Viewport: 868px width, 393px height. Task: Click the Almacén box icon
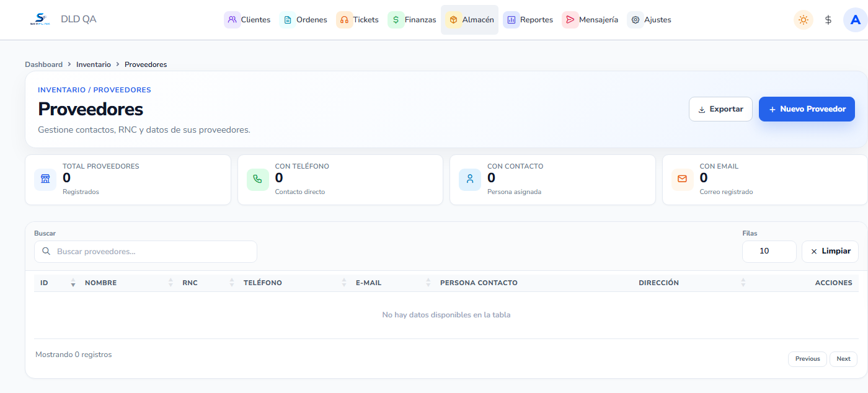point(453,20)
